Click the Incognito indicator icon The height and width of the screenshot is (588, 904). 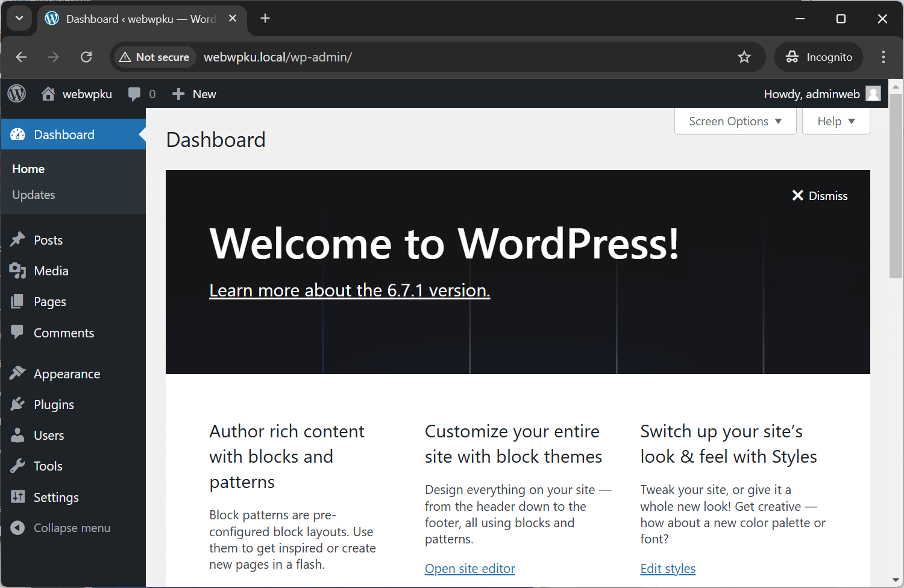[x=792, y=57]
